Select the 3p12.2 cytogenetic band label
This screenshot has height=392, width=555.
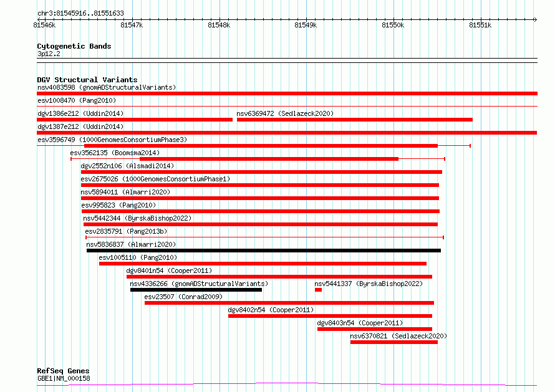(x=49, y=54)
